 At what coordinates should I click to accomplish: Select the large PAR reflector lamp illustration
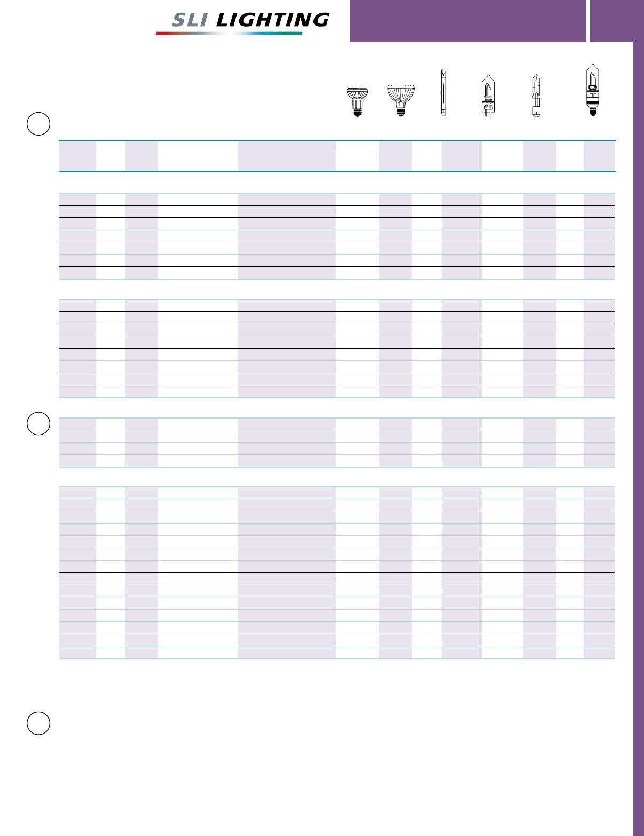400,100
